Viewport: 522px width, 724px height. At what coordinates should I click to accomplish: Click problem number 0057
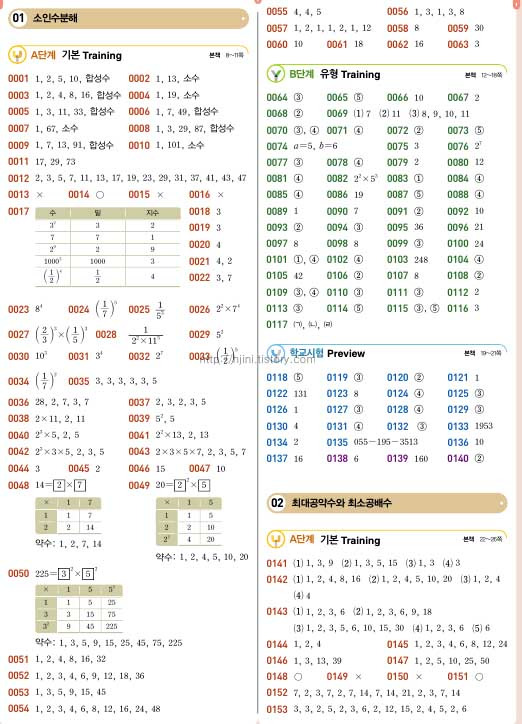(277, 28)
